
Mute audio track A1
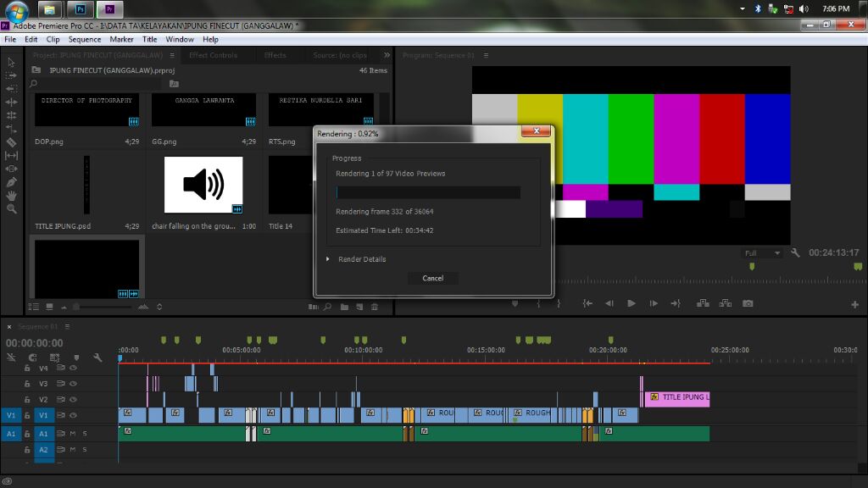point(73,433)
